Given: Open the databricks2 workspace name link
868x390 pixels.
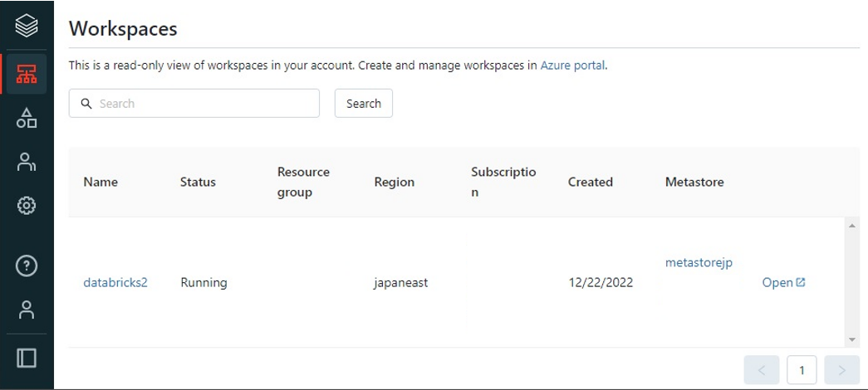Looking at the screenshot, I should coord(115,282).
